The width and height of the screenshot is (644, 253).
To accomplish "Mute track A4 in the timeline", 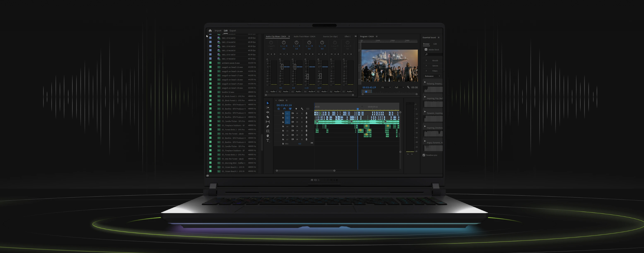I will coord(297,126).
